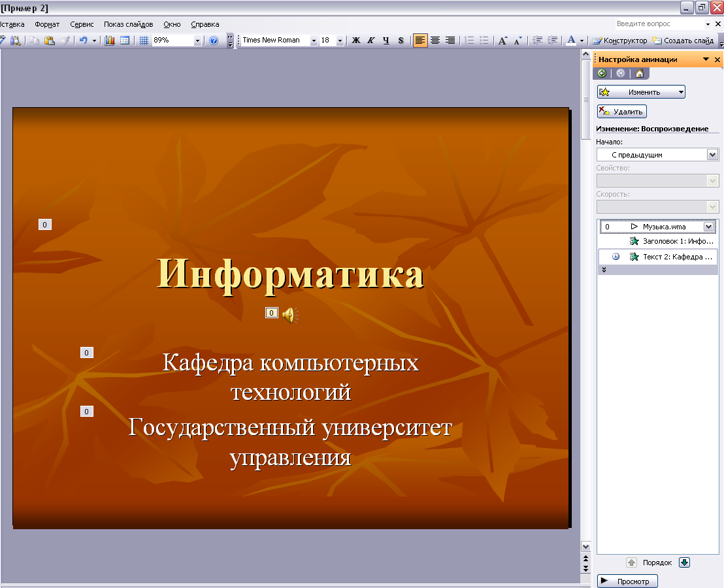Image resolution: width=724 pixels, height=588 pixels.
Task: Move effect up in Порядок
Action: 631,563
